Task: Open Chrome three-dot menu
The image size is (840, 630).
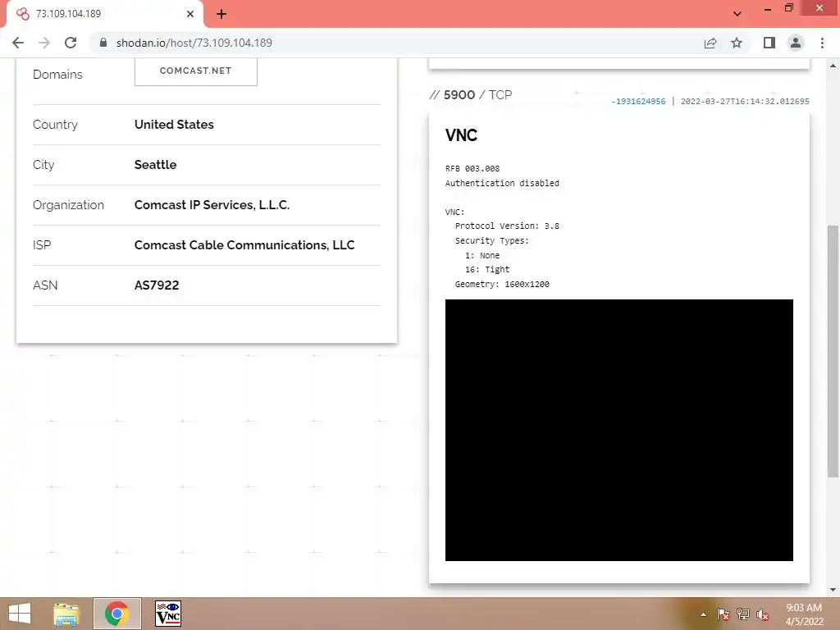Action: coord(822,43)
